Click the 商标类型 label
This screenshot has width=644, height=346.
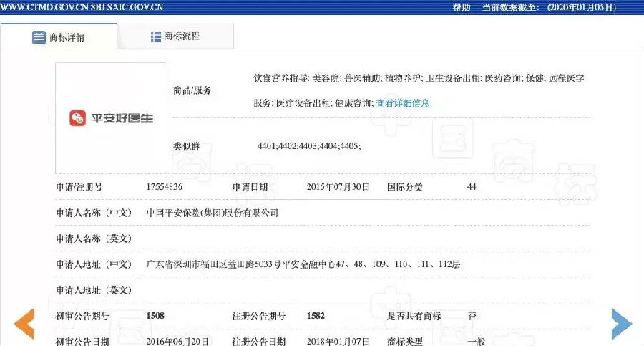pyautogui.click(x=405, y=342)
